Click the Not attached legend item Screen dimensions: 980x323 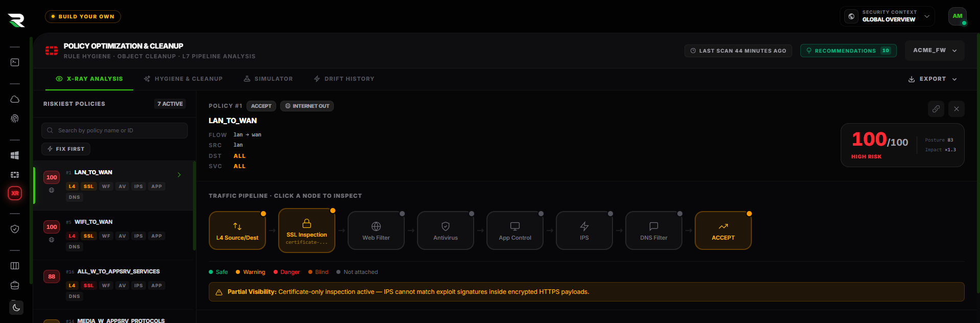point(357,272)
